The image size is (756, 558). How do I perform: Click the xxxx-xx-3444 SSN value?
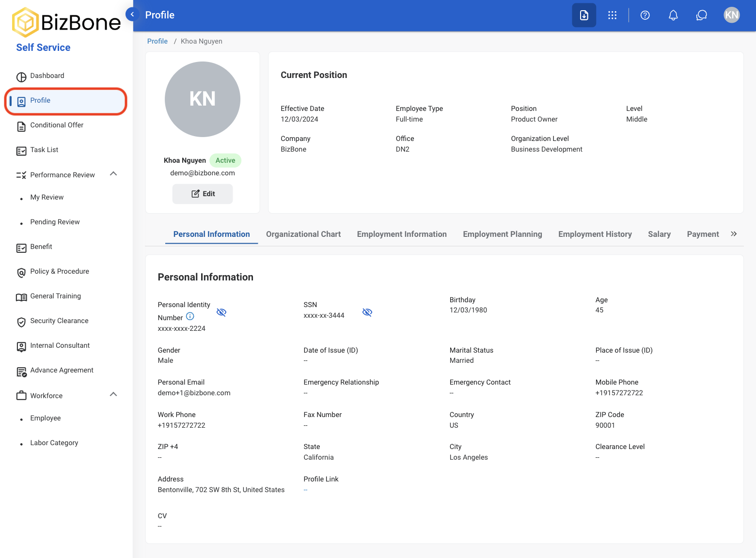point(324,315)
